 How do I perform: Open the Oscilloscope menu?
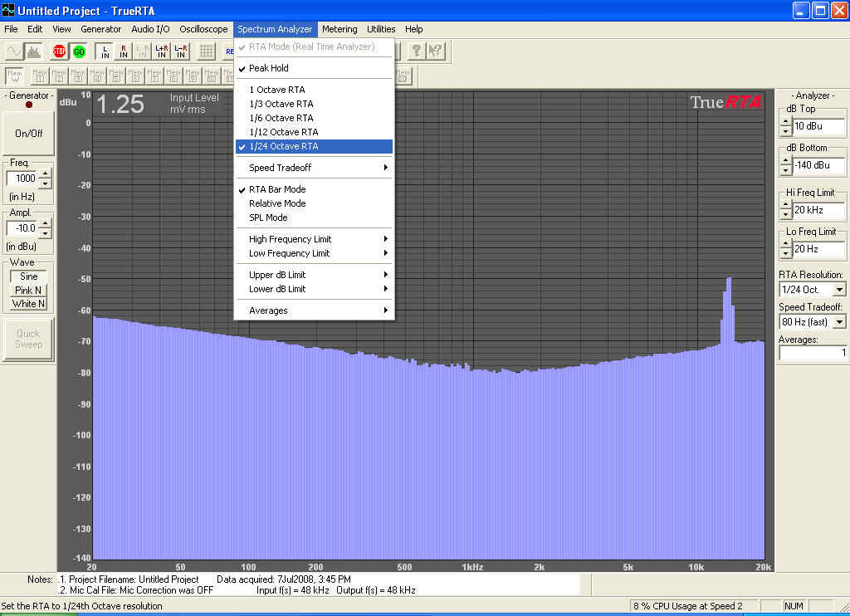pos(204,29)
